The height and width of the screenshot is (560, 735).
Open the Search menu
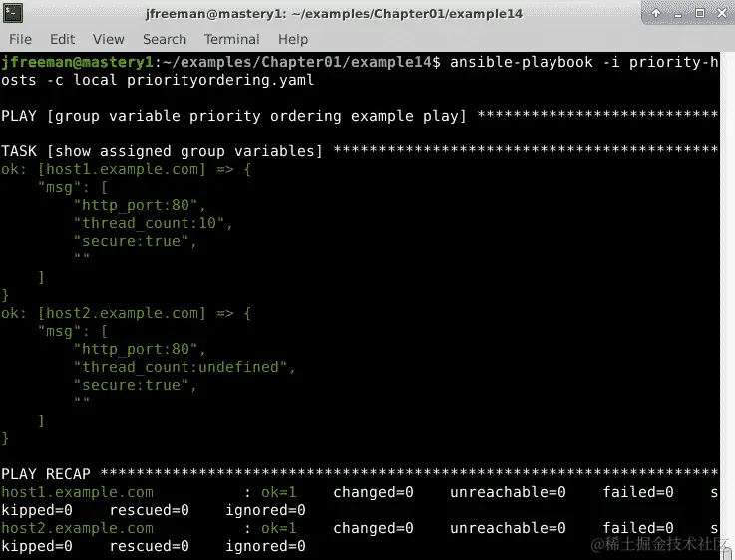click(x=165, y=39)
